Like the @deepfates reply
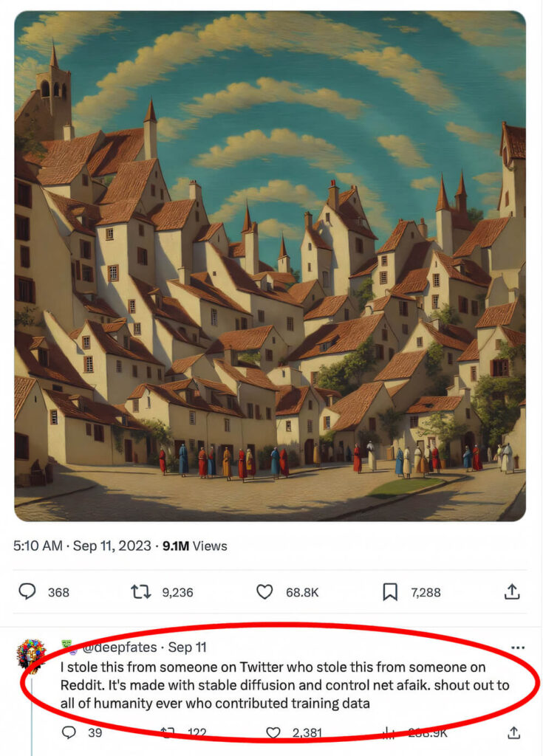 (x=273, y=732)
